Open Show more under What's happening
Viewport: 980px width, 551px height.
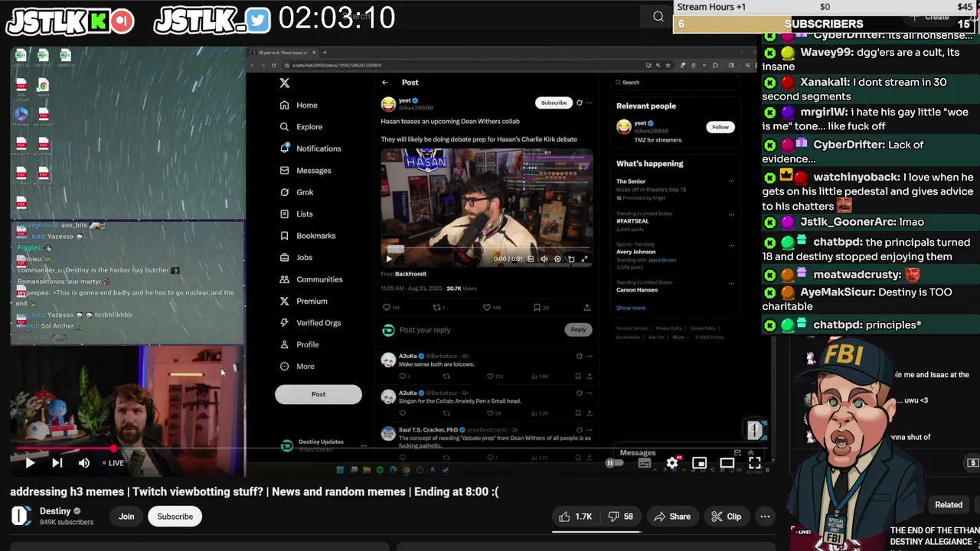pos(631,308)
